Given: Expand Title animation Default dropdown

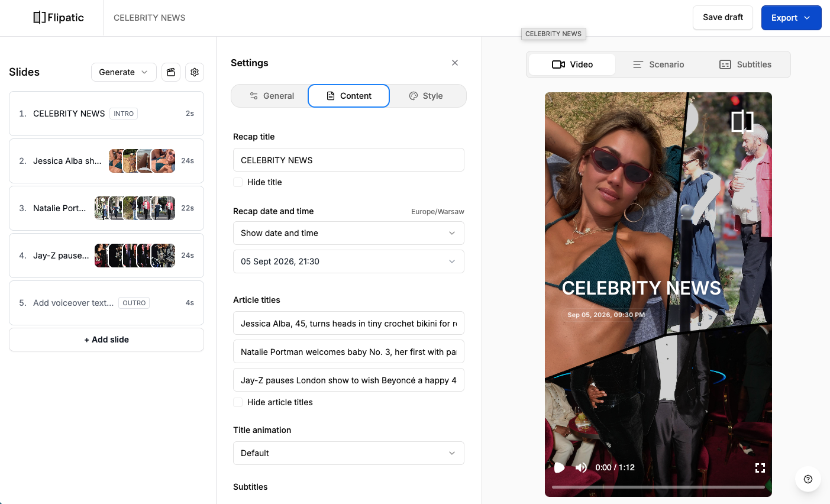Looking at the screenshot, I should tap(348, 453).
